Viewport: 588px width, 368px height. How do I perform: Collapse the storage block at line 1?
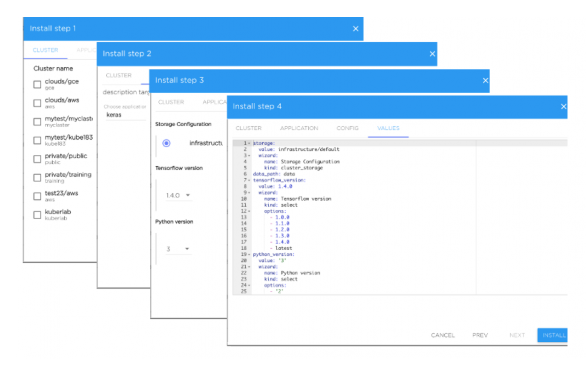click(249, 143)
